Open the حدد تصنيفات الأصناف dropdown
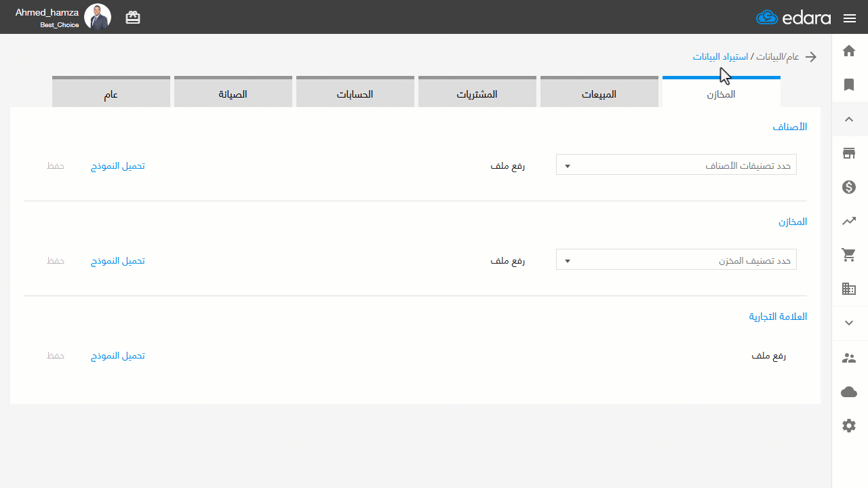This screenshot has width=868, height=488. coord(676,165)
